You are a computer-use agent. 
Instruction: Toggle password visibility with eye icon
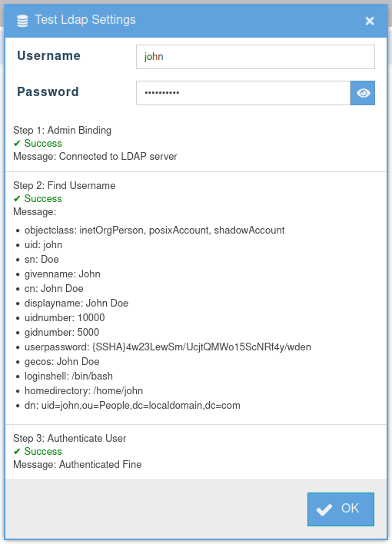tap(363, 93)
